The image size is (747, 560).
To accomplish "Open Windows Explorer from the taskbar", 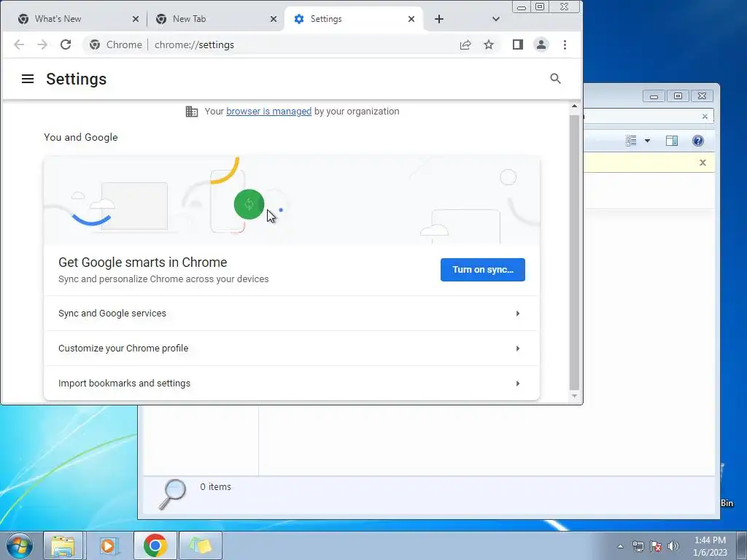I will (x=63, y=545).
